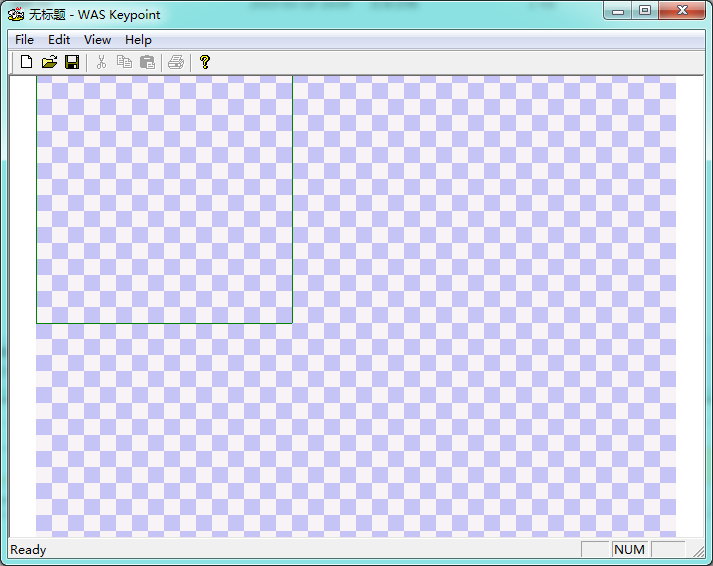Open a file with the folder icon
The image size is (713, 566).
click(x=49, y=62)
